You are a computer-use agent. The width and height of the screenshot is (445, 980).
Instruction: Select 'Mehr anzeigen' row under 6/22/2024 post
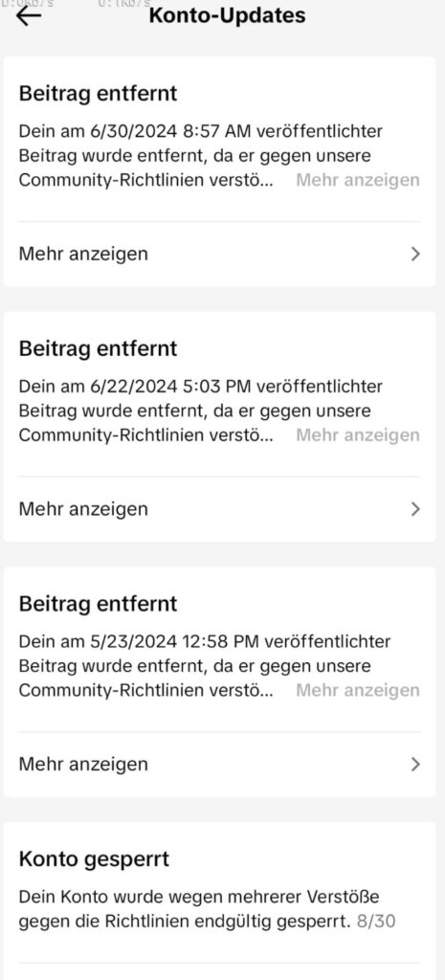(219, 509)
